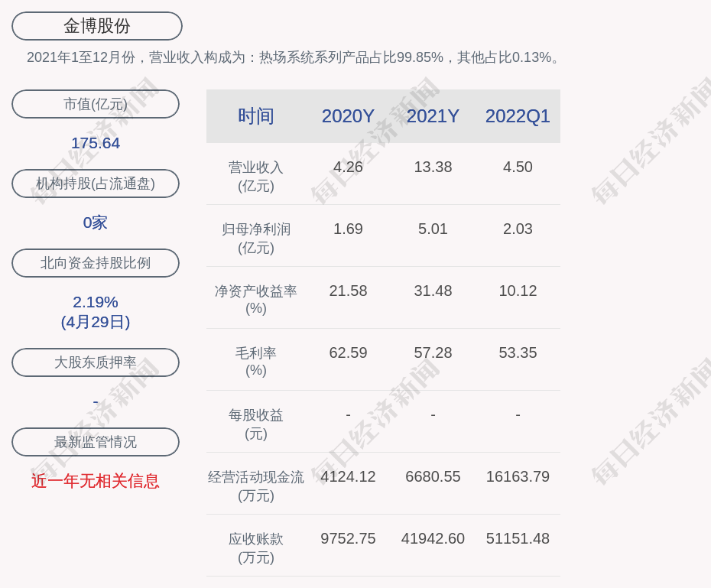This screenshot has width=711, height=588.
Task: Click the 175.64 market value figure
Action: 96,143
